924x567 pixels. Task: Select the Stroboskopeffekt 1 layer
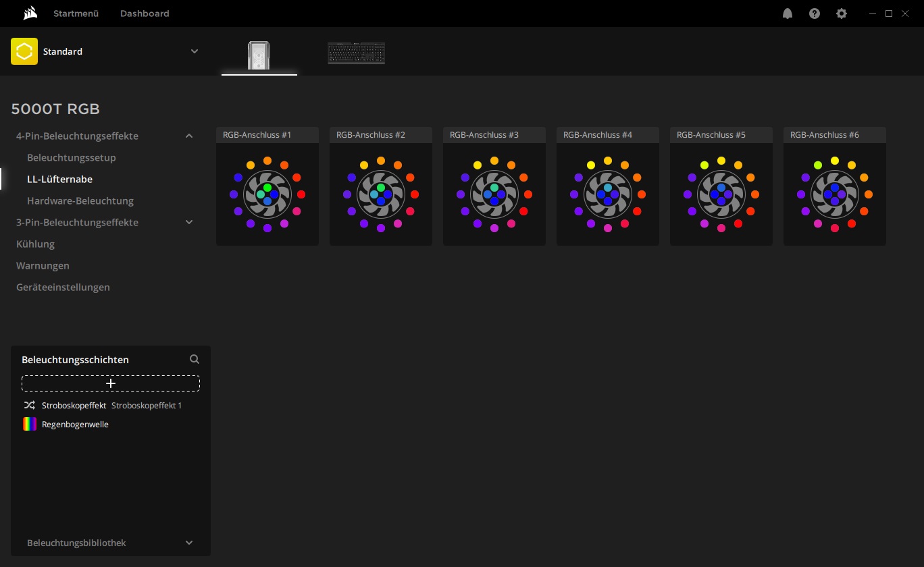tap(111, 406)
